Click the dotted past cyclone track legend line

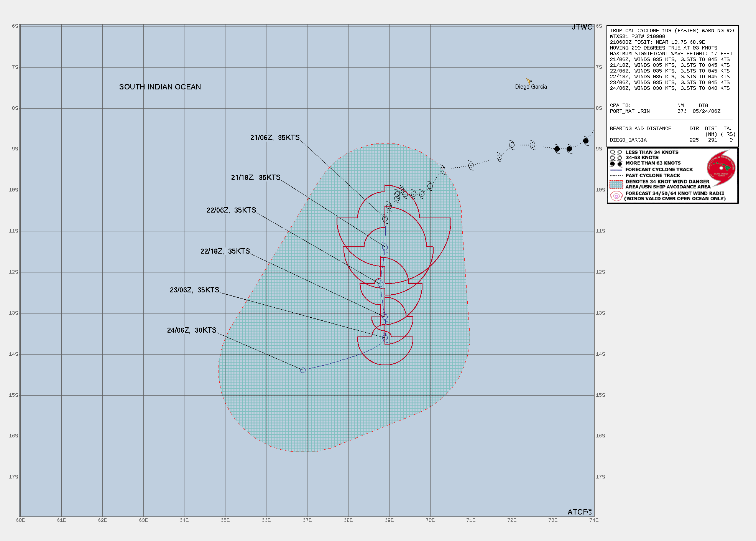(x=616, y=175)
